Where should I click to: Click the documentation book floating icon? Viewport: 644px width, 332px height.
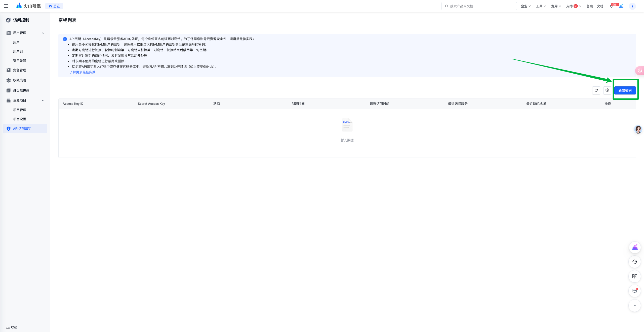point(634,276)
